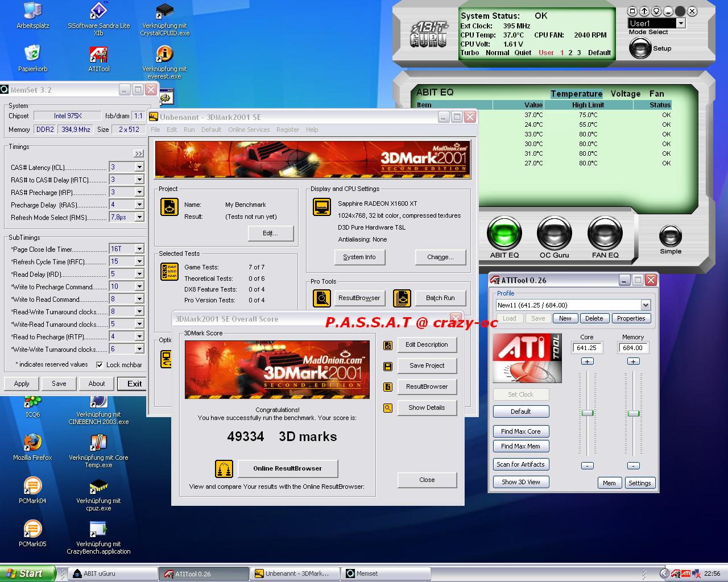The height and width of the screenshot is (582, 728).
Task: Click the Online ResultBrowser people icon
Action: click(224, 469)
